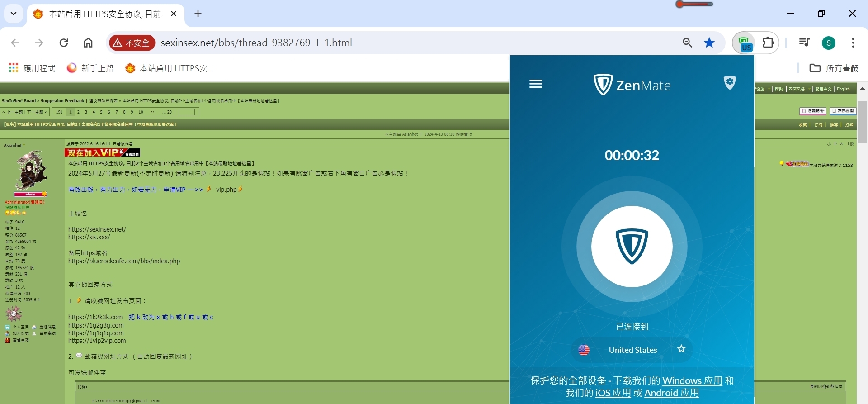Open the Chrome profile avatar S
Viewport: 868px width, 404px height.
pos(828,43)
